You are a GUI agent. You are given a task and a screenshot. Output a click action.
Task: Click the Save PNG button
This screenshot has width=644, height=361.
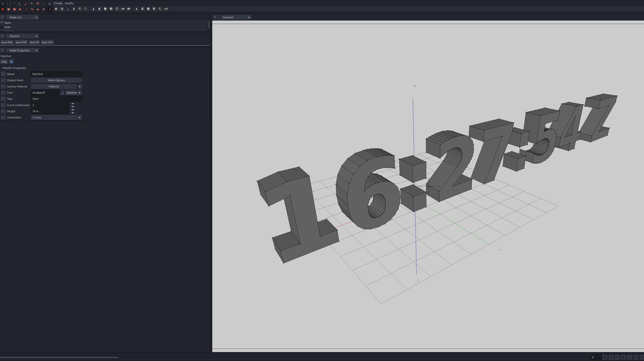pos(7,43)
